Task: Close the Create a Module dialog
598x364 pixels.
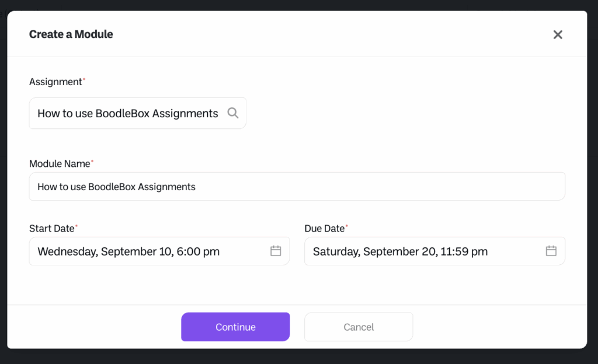Action: 558,34
